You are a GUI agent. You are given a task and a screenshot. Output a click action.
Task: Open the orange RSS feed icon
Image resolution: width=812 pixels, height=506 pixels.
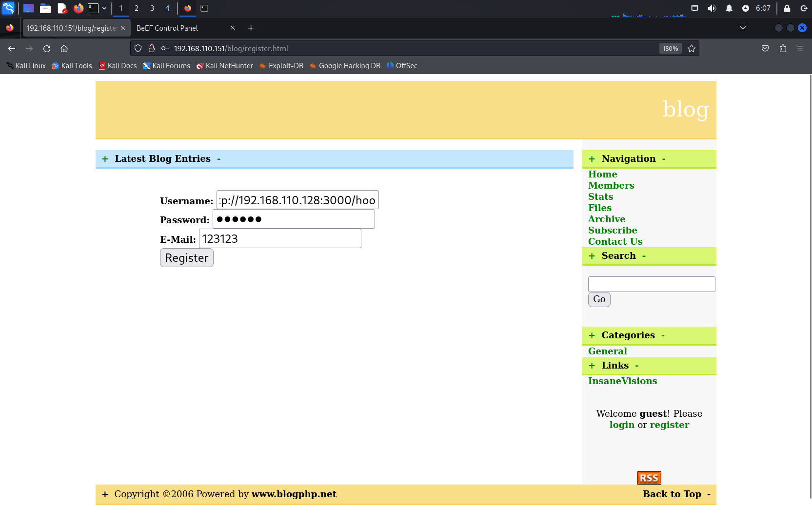point(649,478)
